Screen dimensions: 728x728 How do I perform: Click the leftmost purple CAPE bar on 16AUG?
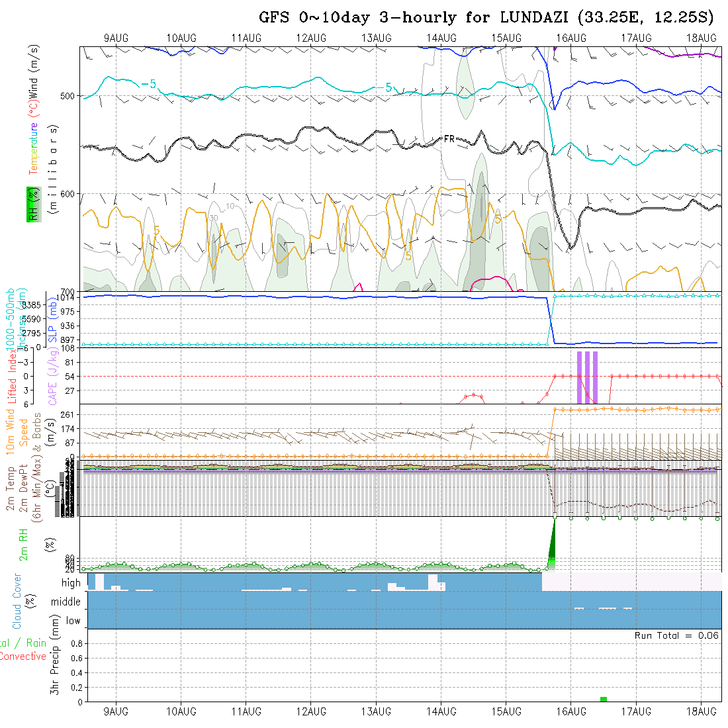580,377
